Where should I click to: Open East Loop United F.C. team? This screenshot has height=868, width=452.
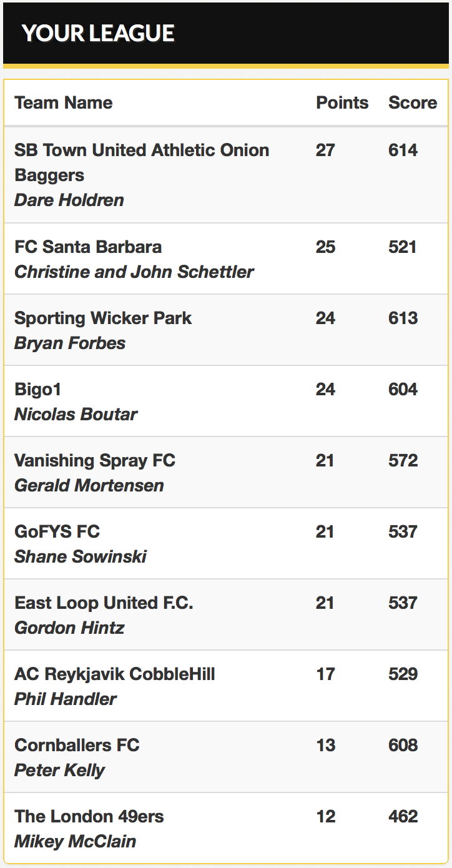click(104, 603)
